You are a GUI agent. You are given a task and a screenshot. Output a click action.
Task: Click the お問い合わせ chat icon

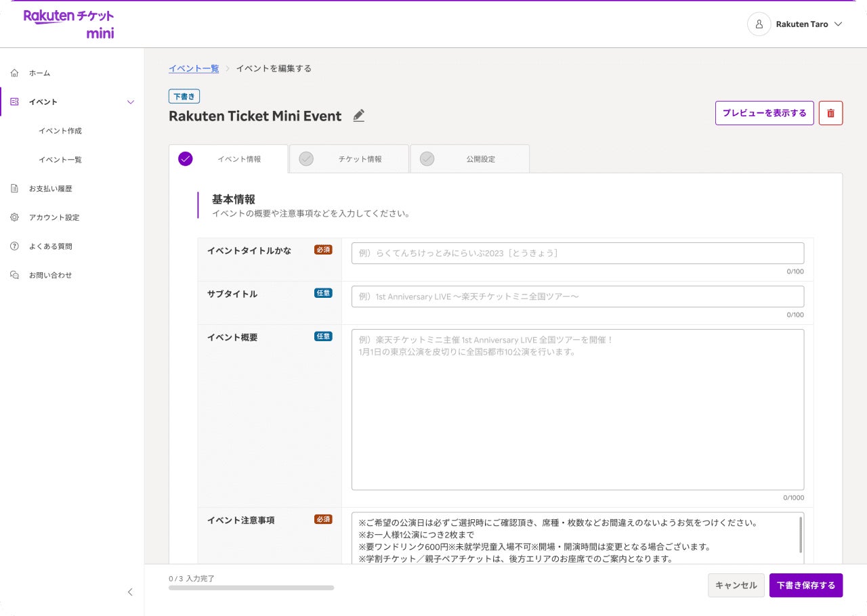[15, 276]
